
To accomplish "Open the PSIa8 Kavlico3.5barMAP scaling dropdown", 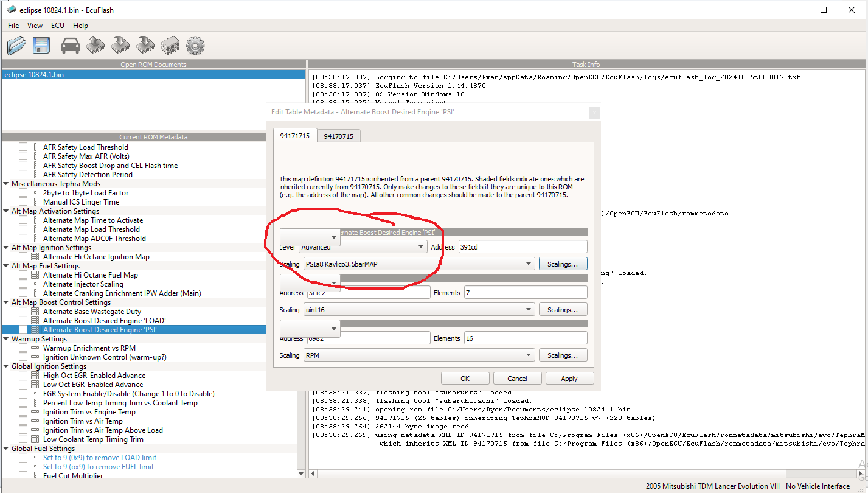I will 419,264.
